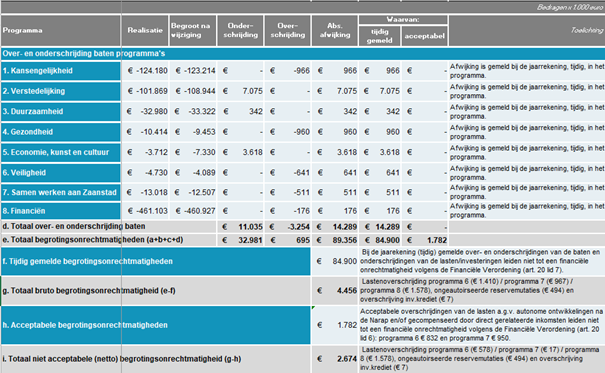Select the 4. Gezondheid program cell
Screen dimensions: 605x373
pyautogui.click(x=61, y=132)
